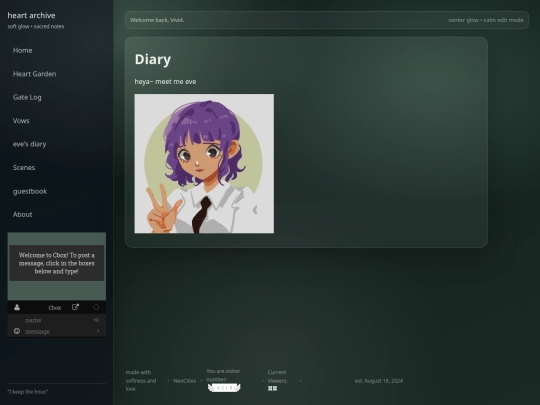Image resolution: width=540 pixels, height=405 pixels.
Task: Click the Cbox log-in arrow icon
Action: click(97, 320)
